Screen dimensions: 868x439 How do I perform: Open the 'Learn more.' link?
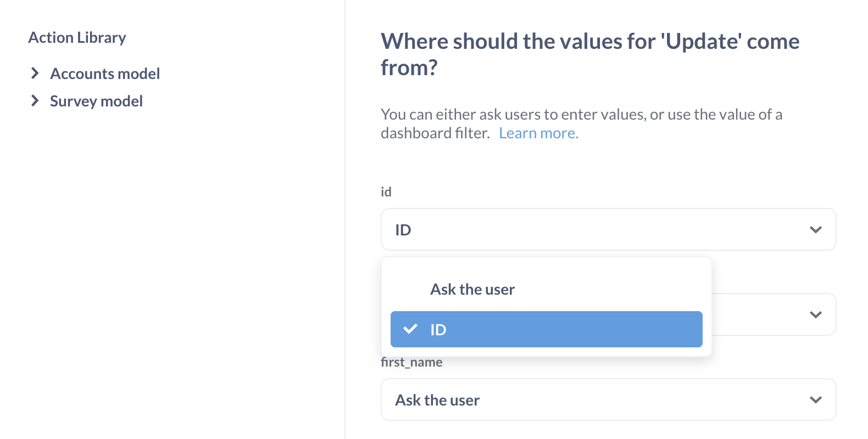[x=538, y=133]
